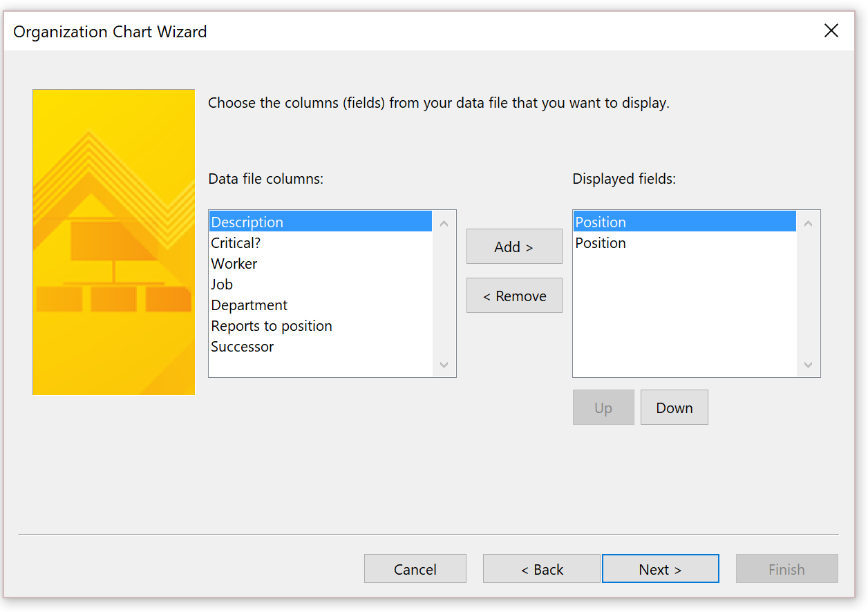868x612 pixels.
Task: Click the Up button
Action: (603, 408)
